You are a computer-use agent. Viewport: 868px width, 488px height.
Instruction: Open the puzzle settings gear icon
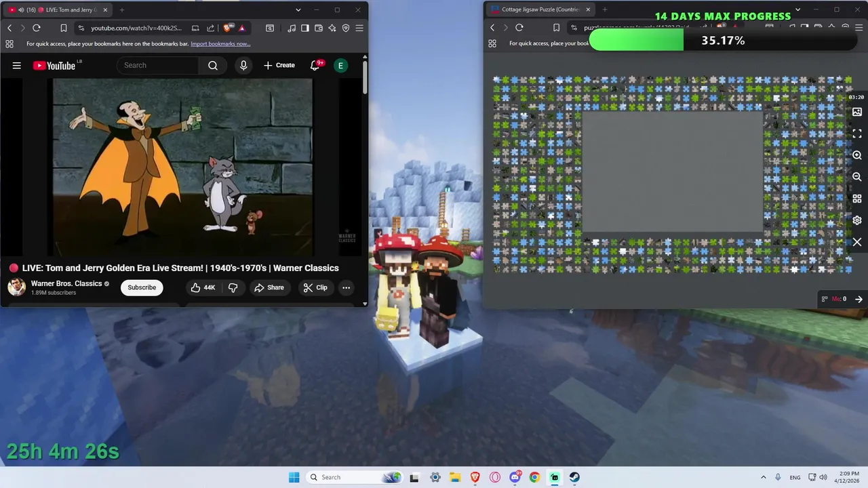click(x=857, y=220)
